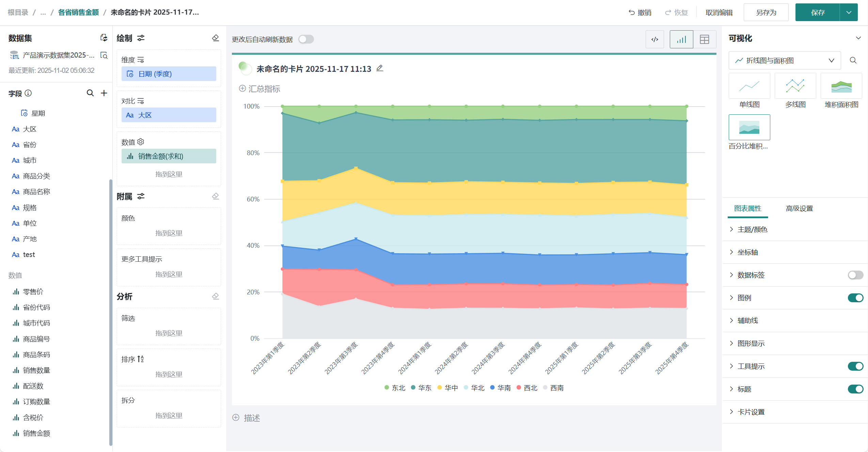The height and width of the screenshot is (452, 868).
Task: Open the 折线图与面积图 chart type dropdown
Action: (785, 60)
